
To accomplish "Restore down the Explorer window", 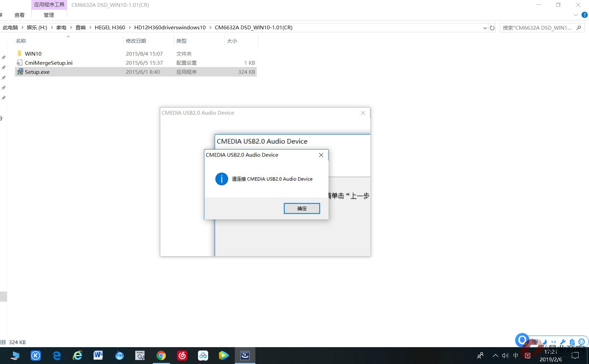I will (x=558, y=5).
